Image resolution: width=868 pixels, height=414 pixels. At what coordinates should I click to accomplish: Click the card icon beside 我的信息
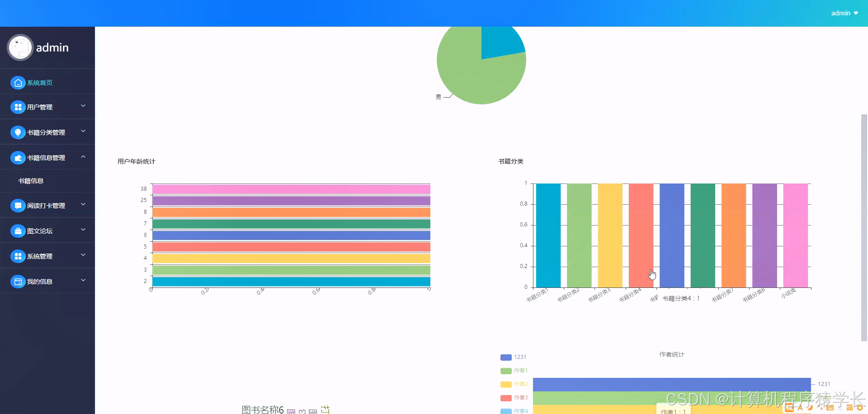pos(18,282)
